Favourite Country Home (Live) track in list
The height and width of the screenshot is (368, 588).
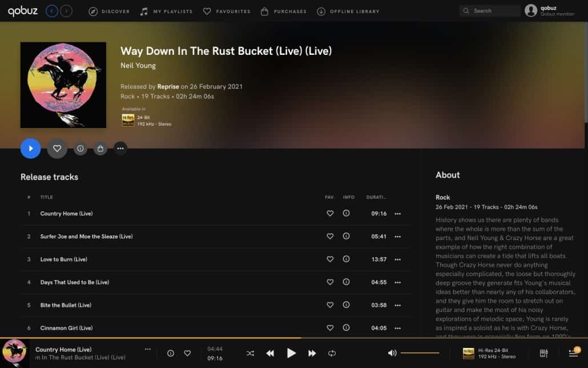(330, 213)
